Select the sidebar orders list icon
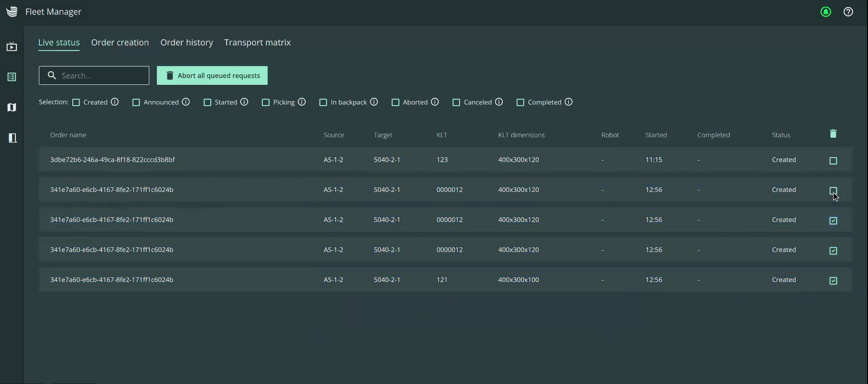The width and height of the screenshot is (868, 384). click(x=12, y=77)
